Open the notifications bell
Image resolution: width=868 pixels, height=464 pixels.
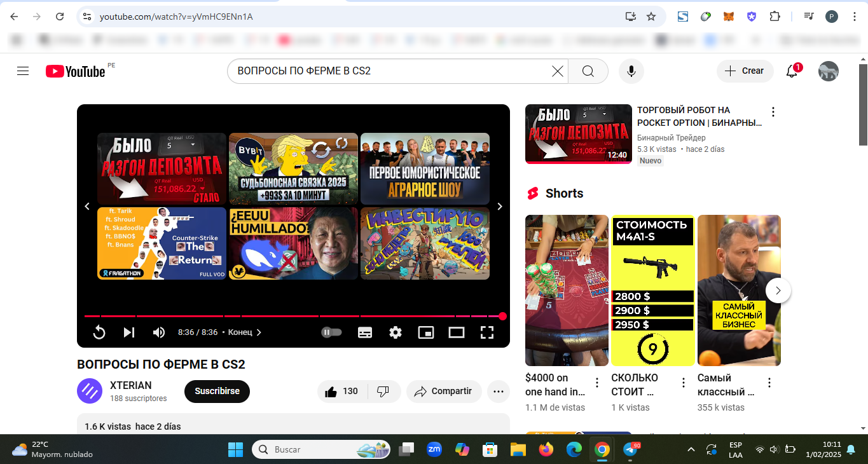point(792,71)
